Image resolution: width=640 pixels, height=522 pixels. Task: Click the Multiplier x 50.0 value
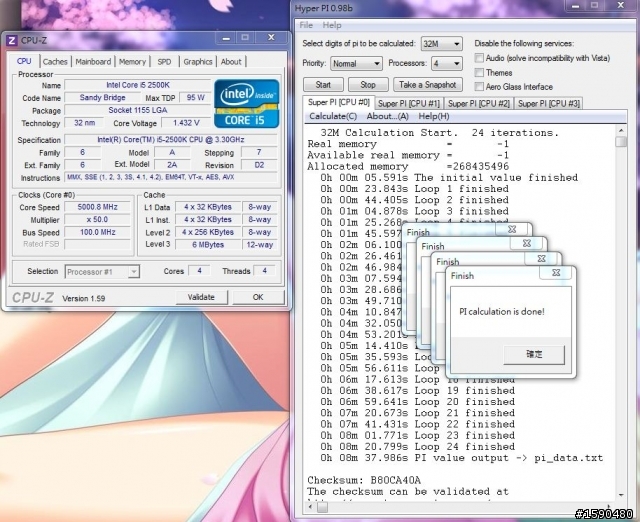pyautogui.click(x=98, y=220)
